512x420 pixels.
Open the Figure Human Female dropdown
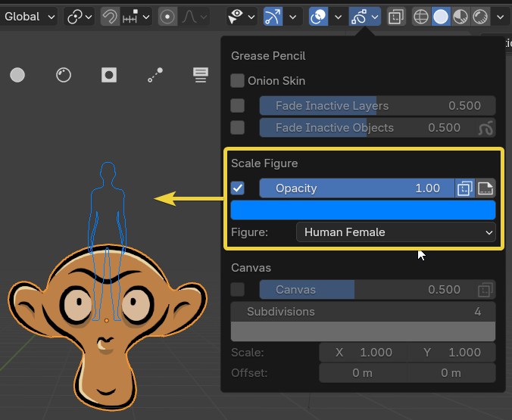point(396,232)
